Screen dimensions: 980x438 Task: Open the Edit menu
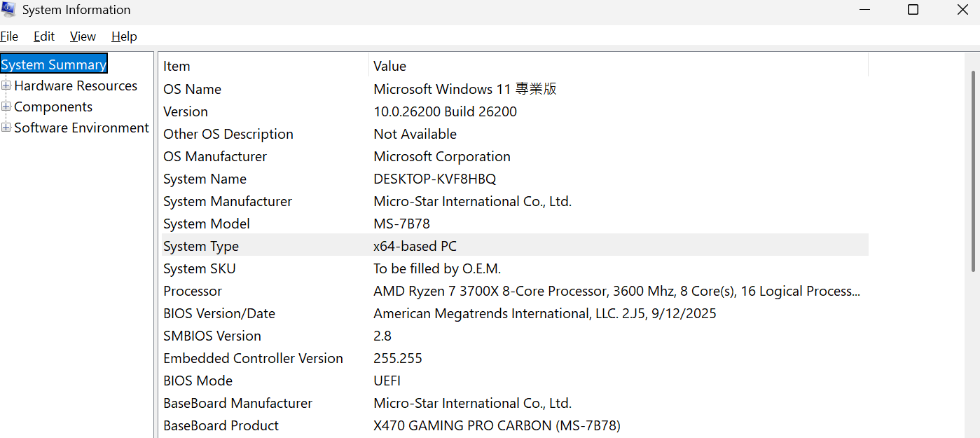[44, 36]
